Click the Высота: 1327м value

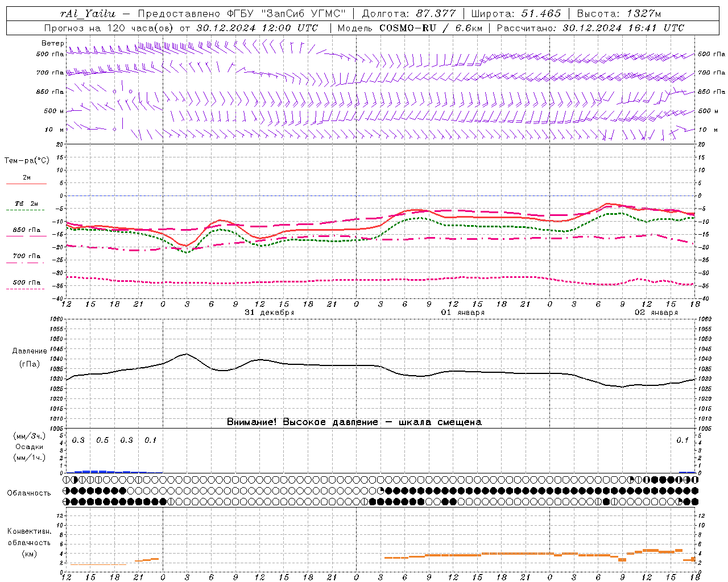pyautogui.click(x=619, y=14)
